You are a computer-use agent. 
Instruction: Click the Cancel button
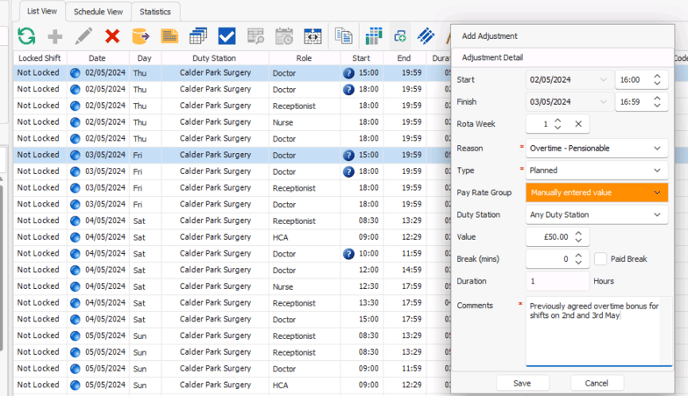point(597,383)
